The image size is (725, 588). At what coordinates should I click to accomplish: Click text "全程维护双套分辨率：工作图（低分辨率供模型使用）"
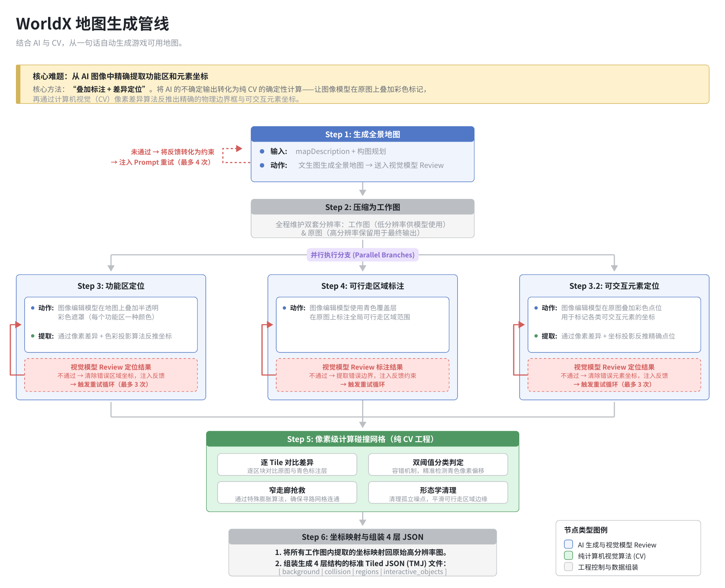tap(361, 224)
